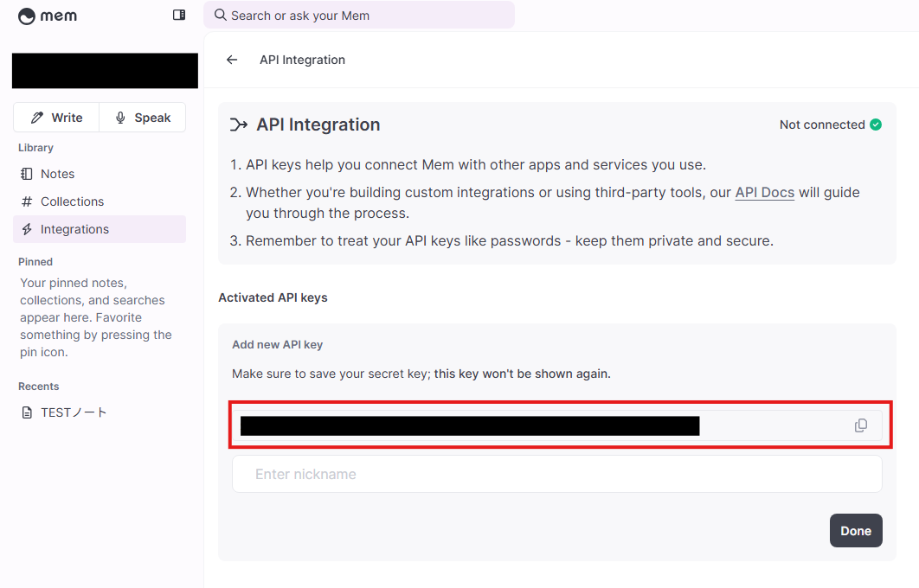Click the API Integration merge arrow icon
Screen dimensions: 919x588
click(x=239, y=125)
